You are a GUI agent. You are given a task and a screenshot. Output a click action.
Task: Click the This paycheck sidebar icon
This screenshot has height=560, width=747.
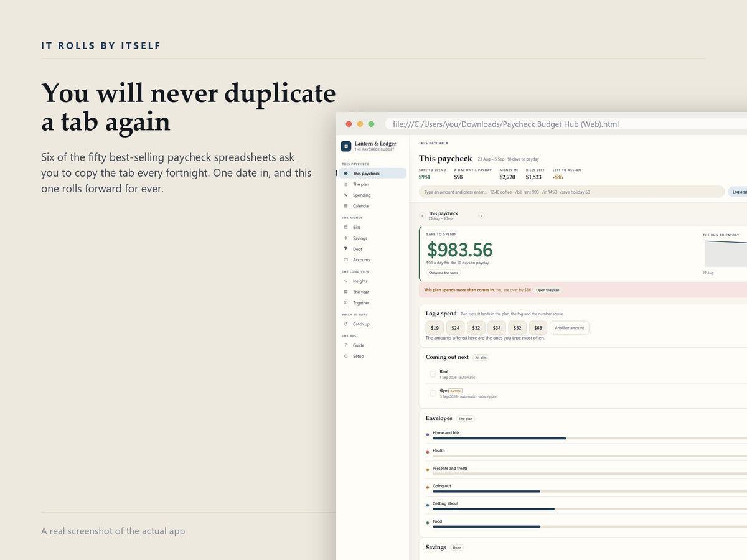pyautogui.click(x=345, y=174)
